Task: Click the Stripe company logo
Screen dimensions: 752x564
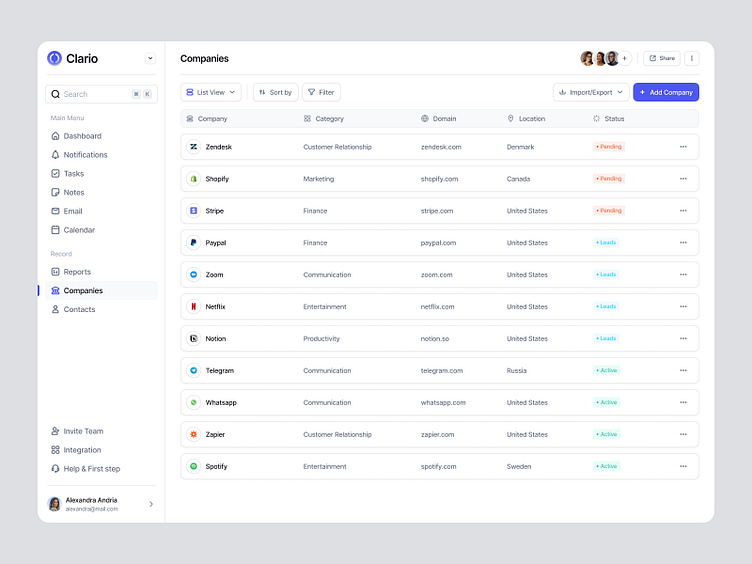Action: (x=193, y=211)
